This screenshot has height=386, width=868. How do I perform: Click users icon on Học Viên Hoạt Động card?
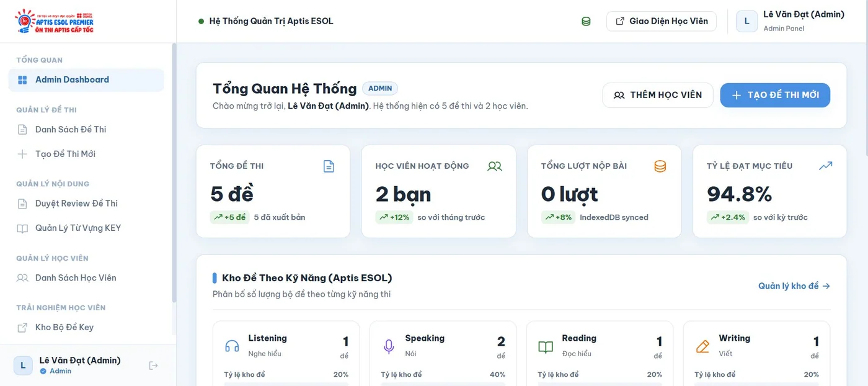(495, 166)
